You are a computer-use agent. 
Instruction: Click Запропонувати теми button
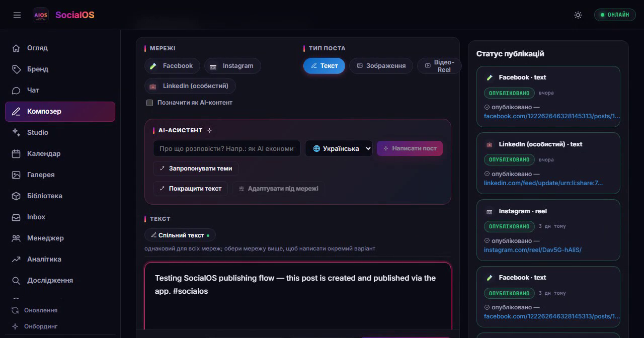tap(196, 168)
